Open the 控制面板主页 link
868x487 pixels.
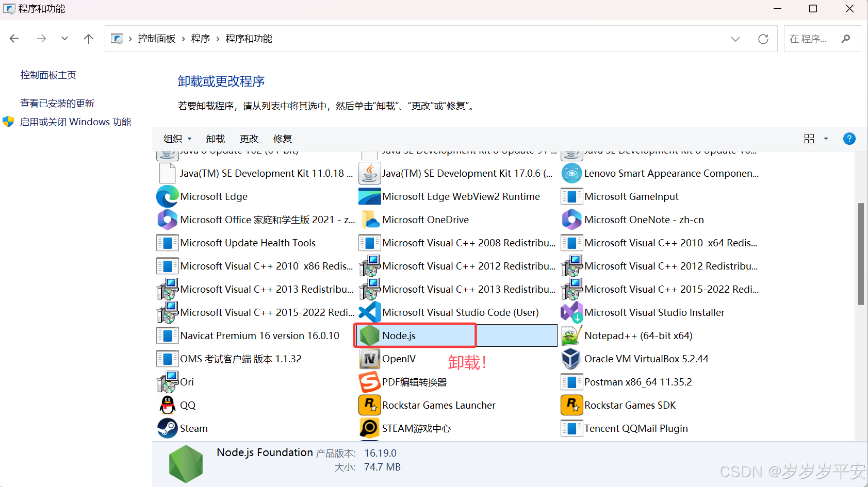point(48,75)
